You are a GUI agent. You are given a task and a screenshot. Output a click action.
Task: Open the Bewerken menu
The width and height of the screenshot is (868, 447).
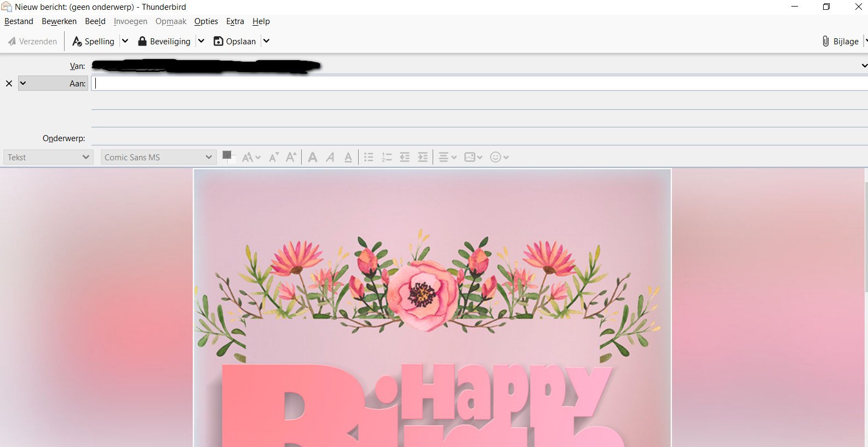click(x=59, y=21)
